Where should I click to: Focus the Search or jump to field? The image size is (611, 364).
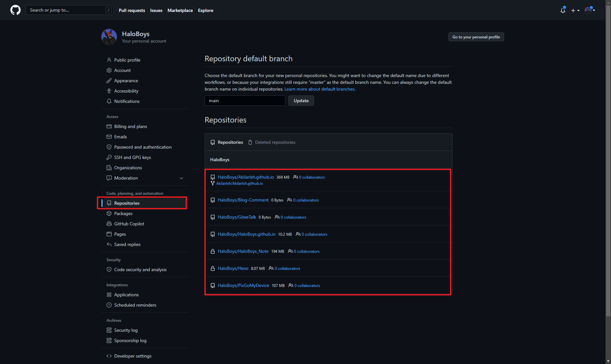pos(69,10)
